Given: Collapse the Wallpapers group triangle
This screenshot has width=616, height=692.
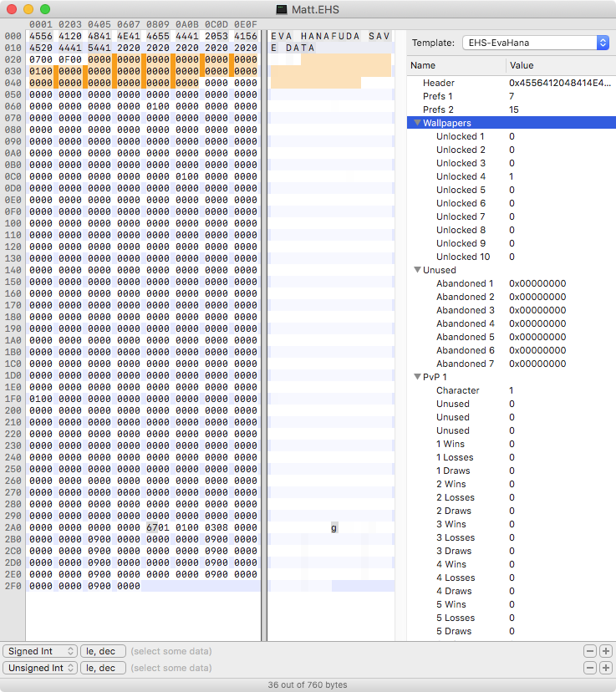Looking at the screenshot, I should 417,123.
